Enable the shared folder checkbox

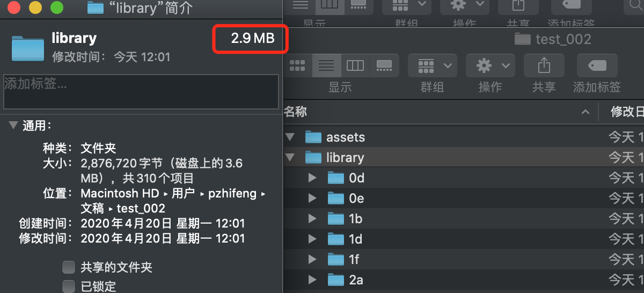click(x=69, y=267)
